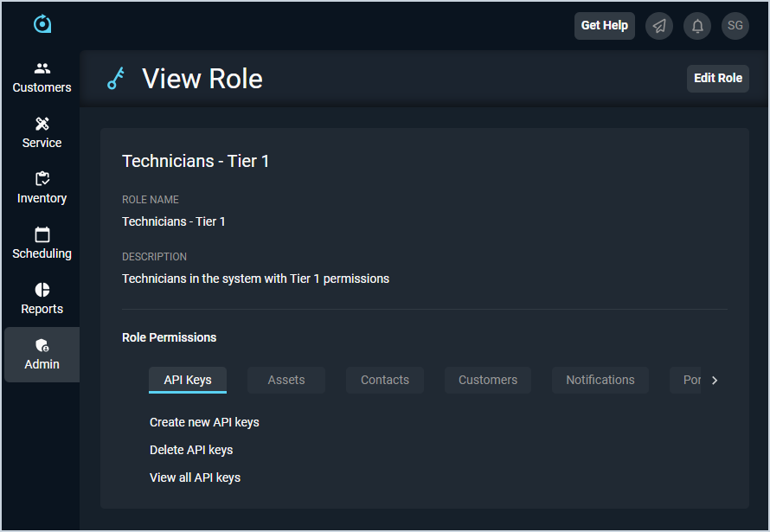Select the API Keys permissions tab
The height and width of the screenshot is (532, 770).
pyautogui.click(x=188, y=380)
